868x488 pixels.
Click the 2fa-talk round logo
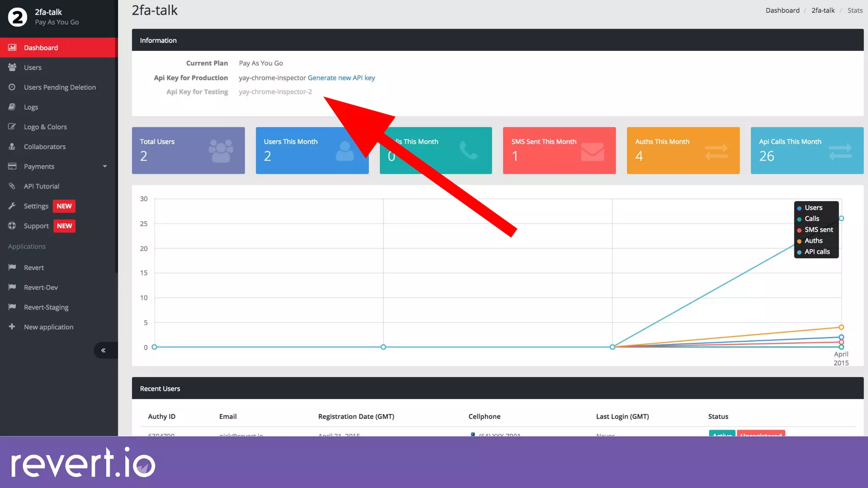pyautogui.click(x=17, y=17)
